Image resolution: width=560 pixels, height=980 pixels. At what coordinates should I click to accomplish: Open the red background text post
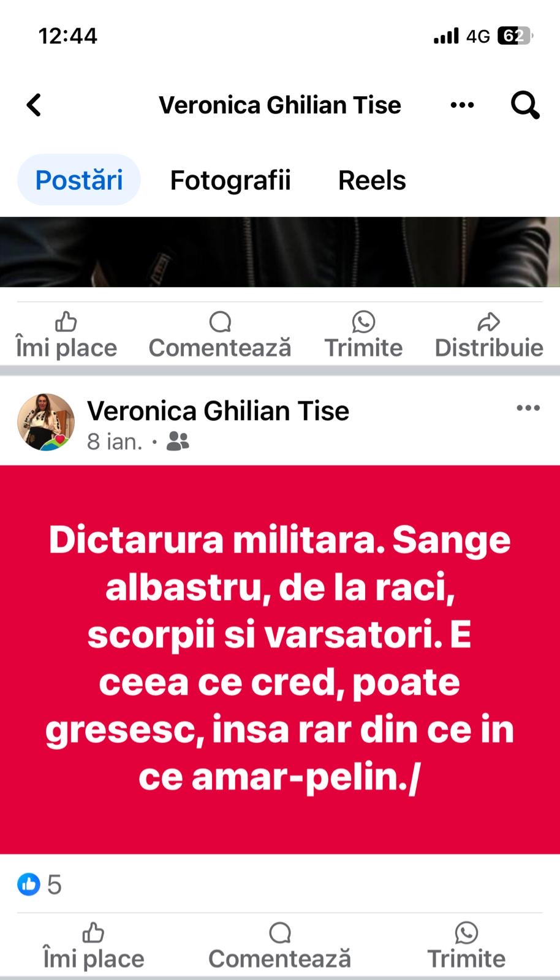(280, 660)
